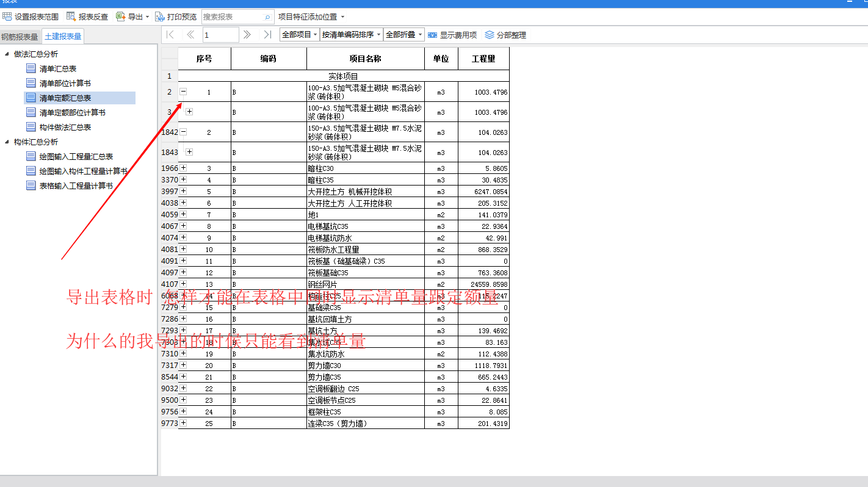Collapse item 2 150-A3.5 M7.5水泥砂浆 row
Screen dimensions: 868x487
(x=183, y=132)
